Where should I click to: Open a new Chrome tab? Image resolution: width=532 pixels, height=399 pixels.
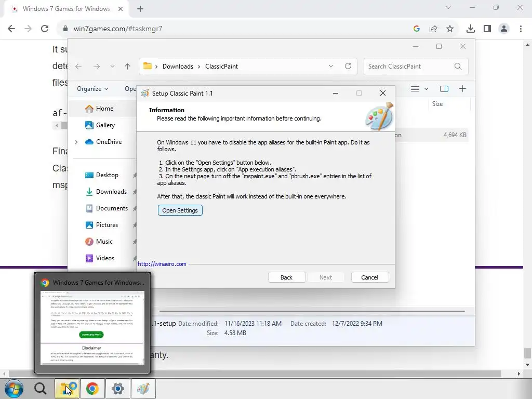point(140,9)
